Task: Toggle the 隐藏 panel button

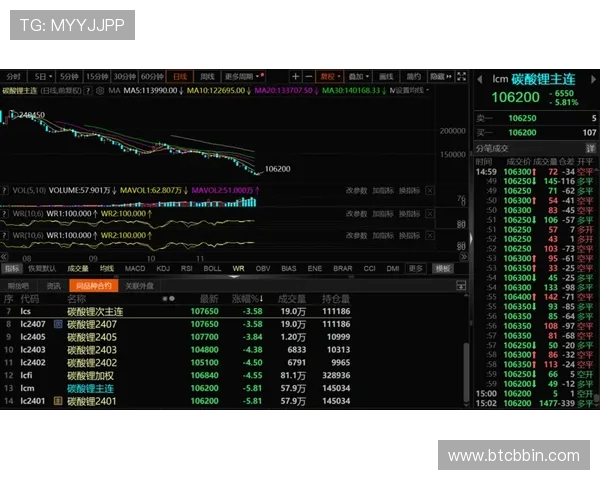Action: [x=438, y=76]
